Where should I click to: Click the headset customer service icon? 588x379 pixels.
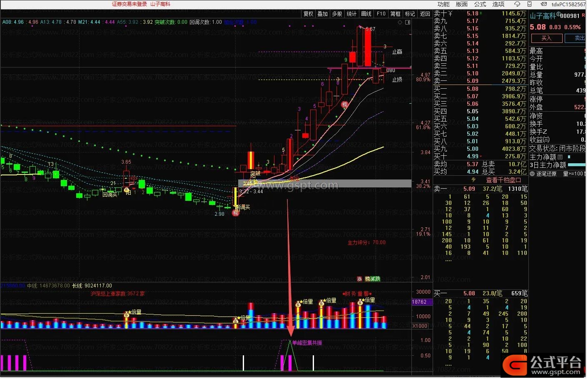click(x=517, y=4)
